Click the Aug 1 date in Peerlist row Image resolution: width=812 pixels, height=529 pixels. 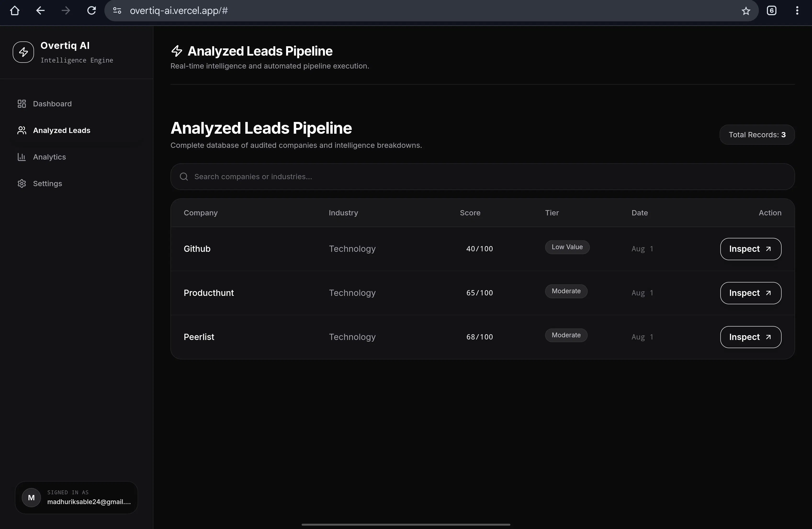(x=642, y=337)
